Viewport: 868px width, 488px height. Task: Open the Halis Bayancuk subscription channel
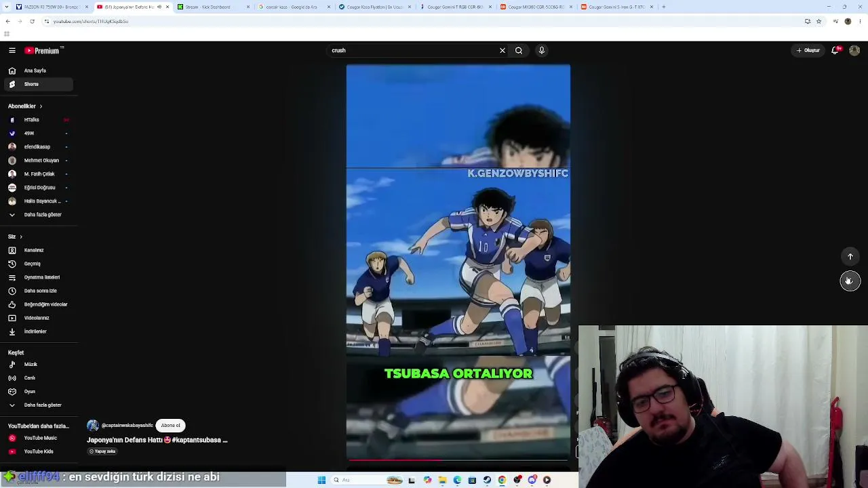[x=39, y=201]
